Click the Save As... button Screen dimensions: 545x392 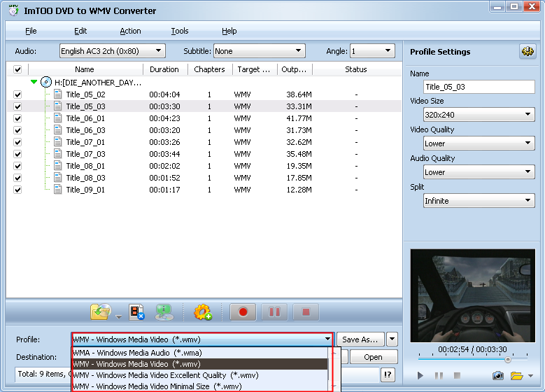pyautogui.click(x=360, y=339)
